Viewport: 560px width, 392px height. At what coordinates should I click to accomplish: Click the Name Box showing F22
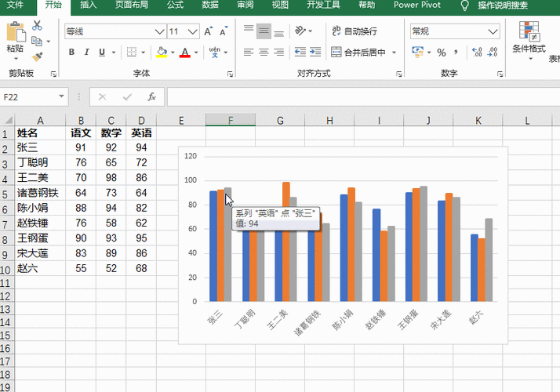[x=29, y=97]
